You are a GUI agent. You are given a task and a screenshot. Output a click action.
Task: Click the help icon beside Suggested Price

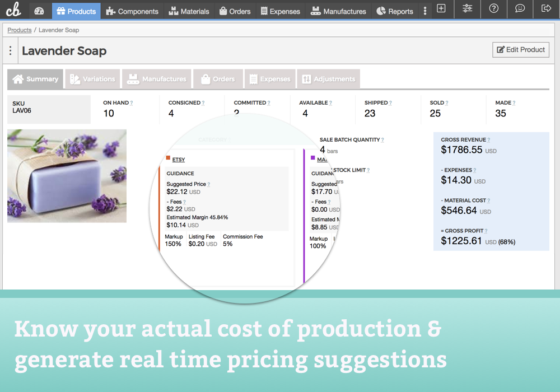[209, 184]
